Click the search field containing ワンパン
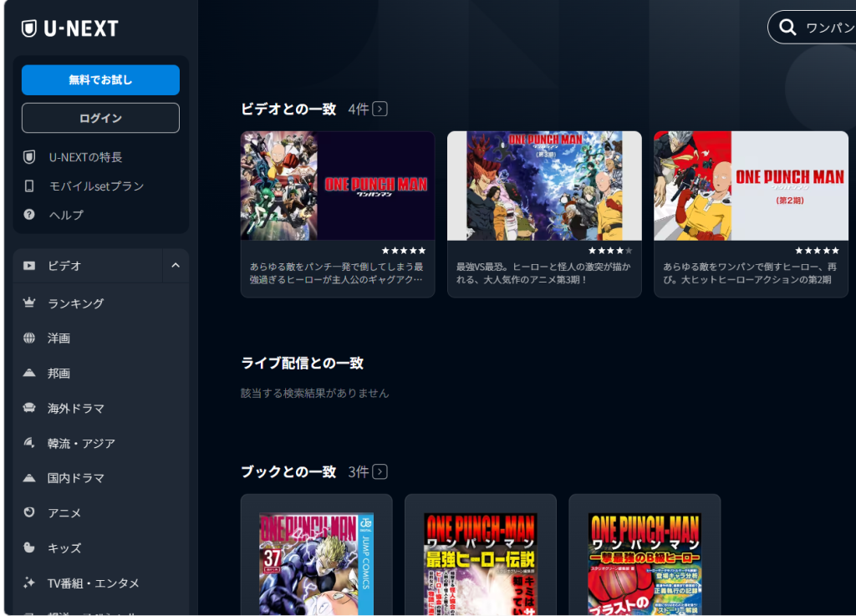 (812, 27)
